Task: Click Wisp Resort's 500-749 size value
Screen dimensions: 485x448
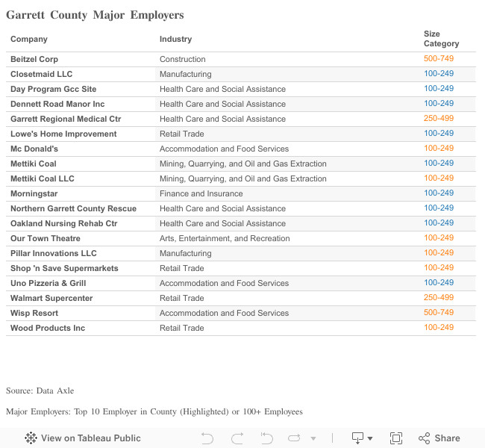Action: (439, 312)
